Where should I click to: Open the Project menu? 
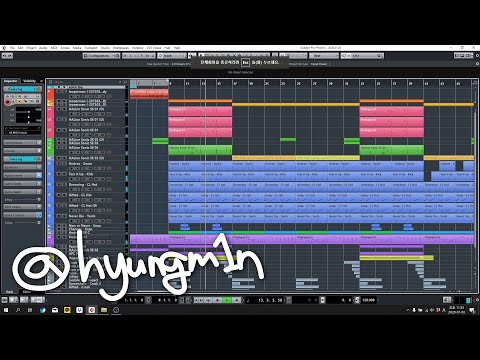31,48
